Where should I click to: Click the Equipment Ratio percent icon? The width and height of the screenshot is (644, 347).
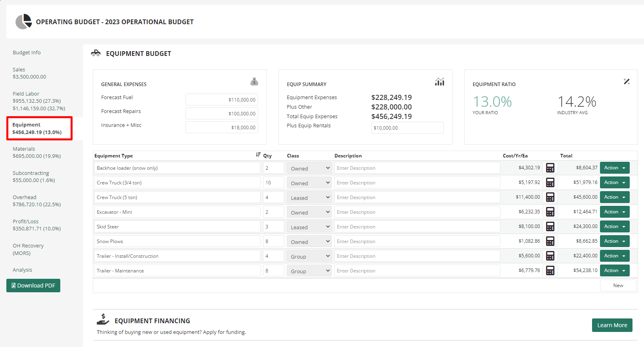627,81
